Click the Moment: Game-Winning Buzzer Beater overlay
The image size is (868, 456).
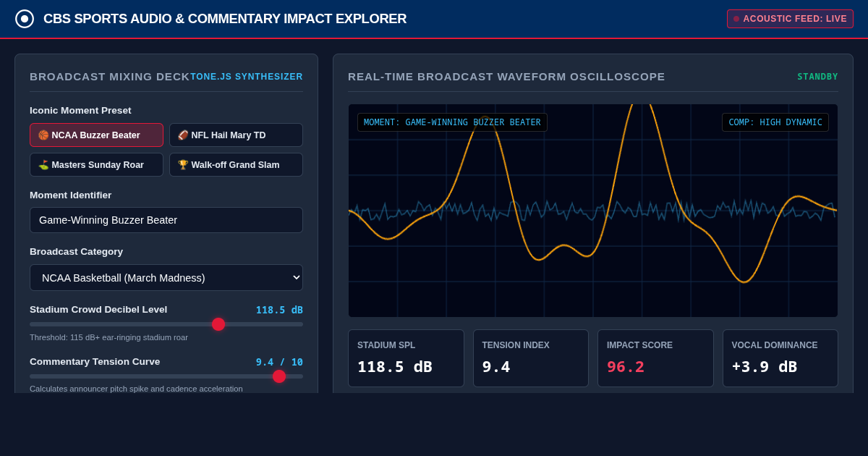coord(452,122)
